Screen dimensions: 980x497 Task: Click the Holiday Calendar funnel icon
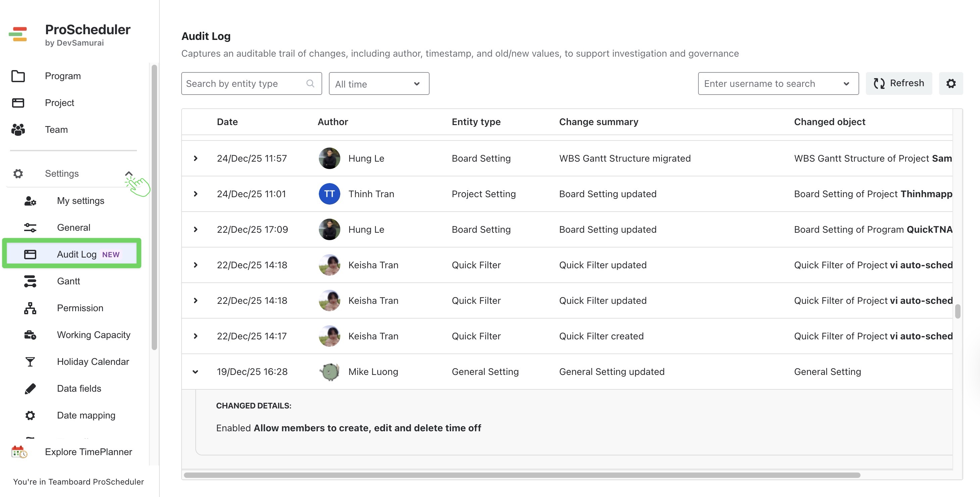pyautogui.click(x=31, y=362)
